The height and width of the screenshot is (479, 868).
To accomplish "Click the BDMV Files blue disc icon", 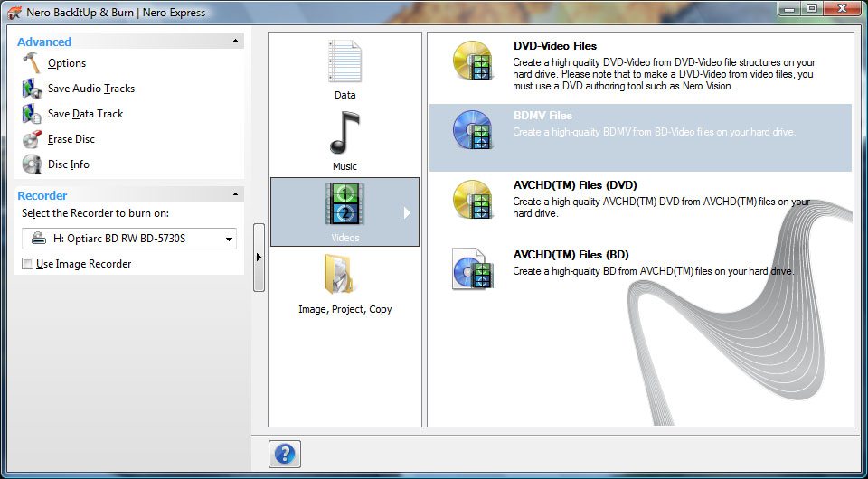I will [x=472, y=130].
